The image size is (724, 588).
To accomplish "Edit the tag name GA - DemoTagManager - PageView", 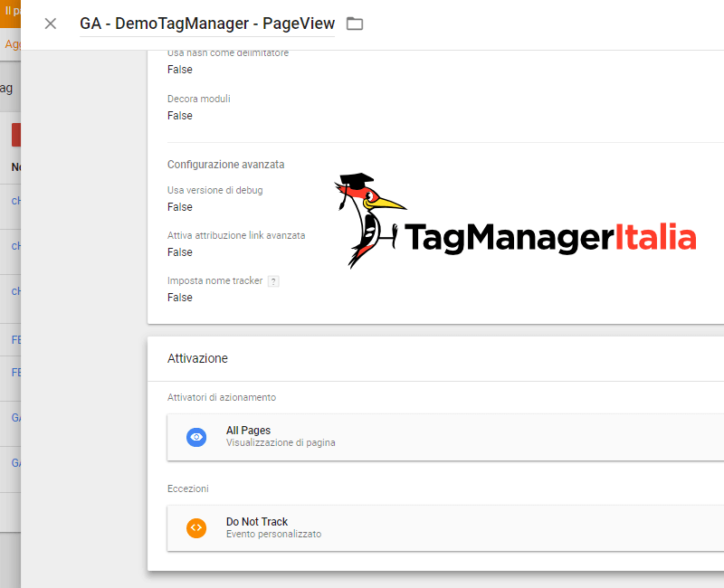I will tap(207, 24).
